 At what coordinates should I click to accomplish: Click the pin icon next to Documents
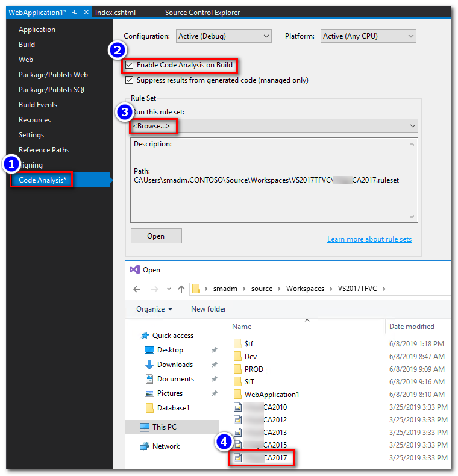coord(215,379)
